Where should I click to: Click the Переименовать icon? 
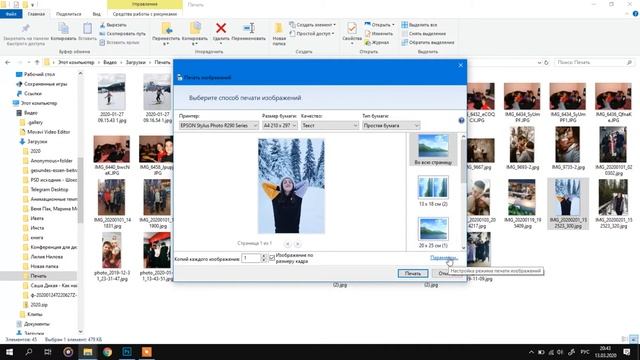(x=249, y=28)
